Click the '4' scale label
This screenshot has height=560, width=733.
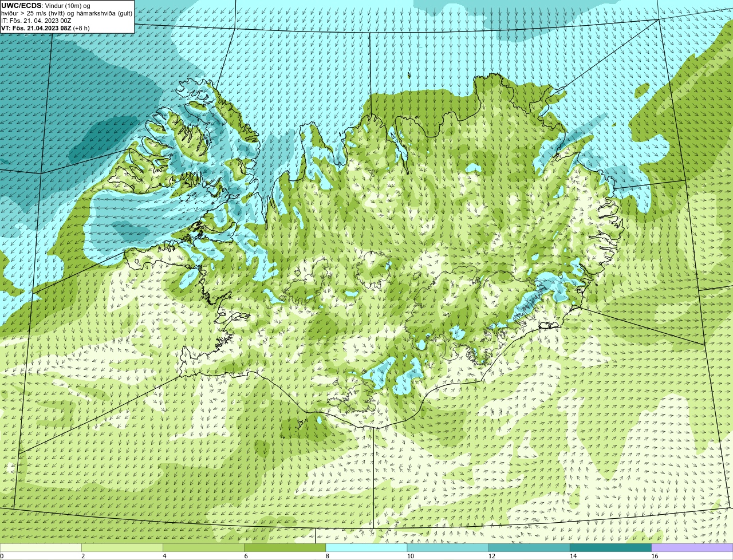coord(164,556)
